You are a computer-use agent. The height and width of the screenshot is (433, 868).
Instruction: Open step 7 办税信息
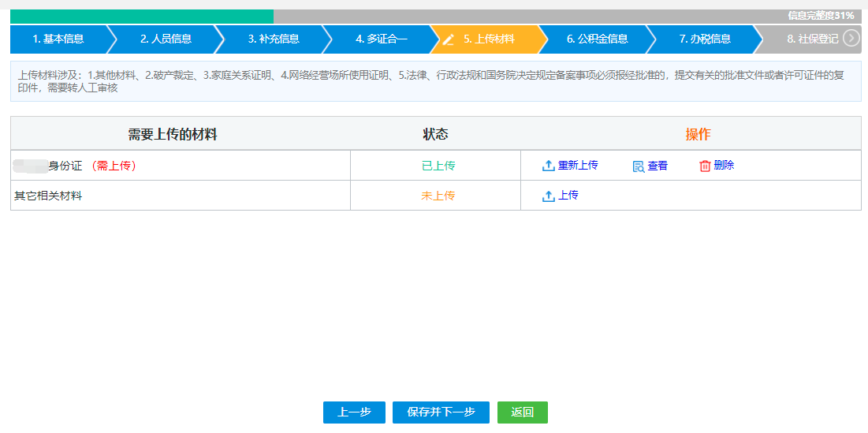(705, 39)
